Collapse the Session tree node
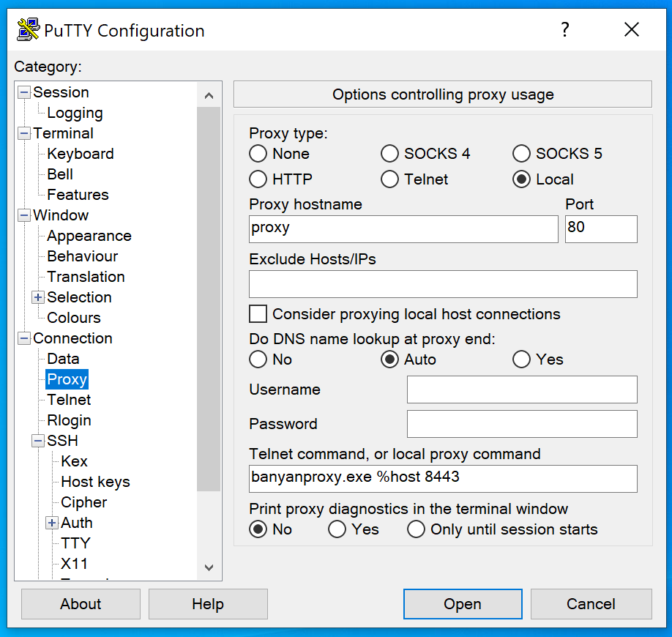 pyautogui.click(x=24, y=92)
